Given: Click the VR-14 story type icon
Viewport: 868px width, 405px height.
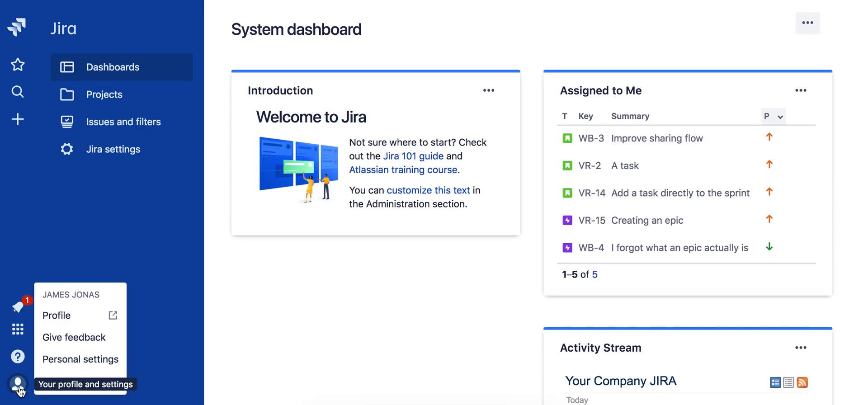Looking at the screenshot, I should pos(567,193).
